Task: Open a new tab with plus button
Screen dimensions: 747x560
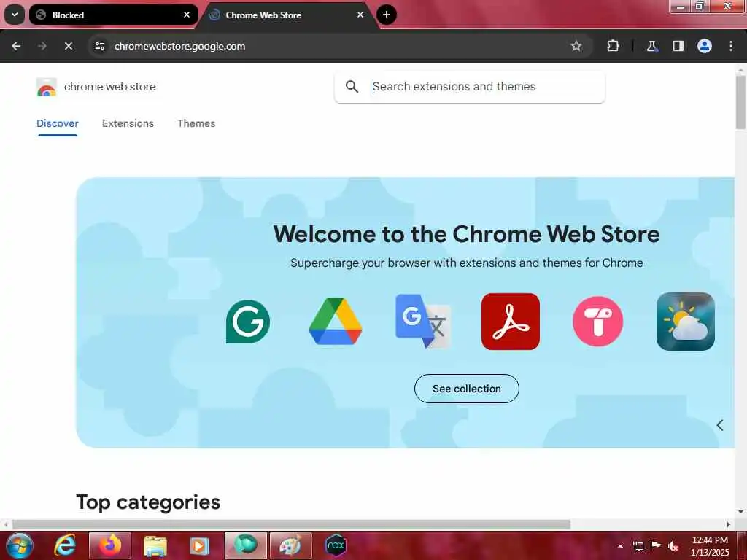Action: (x=387, y=15)
